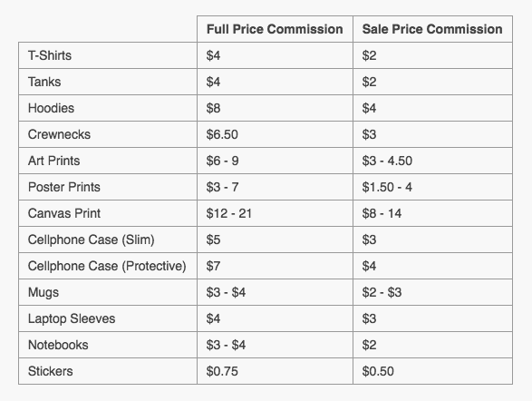
Task: Click the Poster Prints sale price $1.50 - 4
Action: click(x=387, y=187)
